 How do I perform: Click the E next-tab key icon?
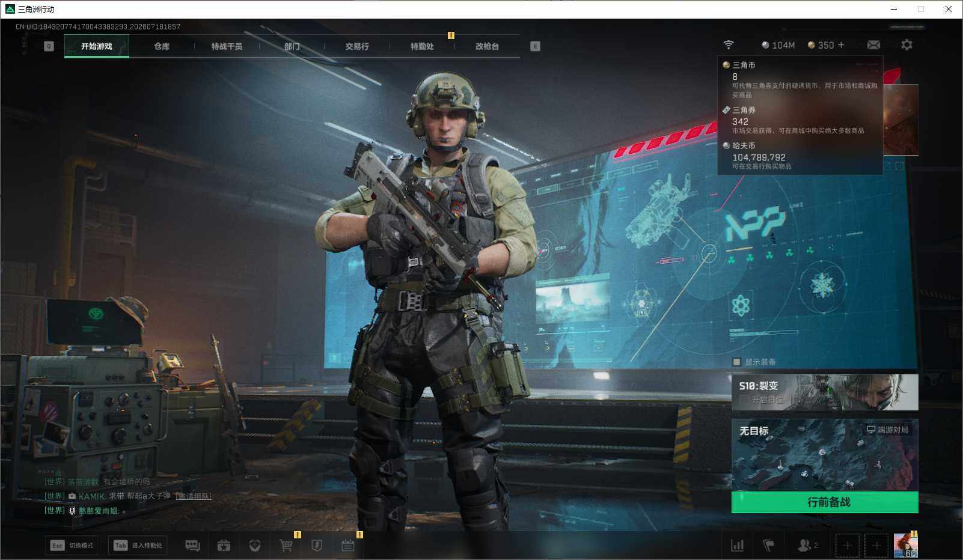(x=535, y=46)
